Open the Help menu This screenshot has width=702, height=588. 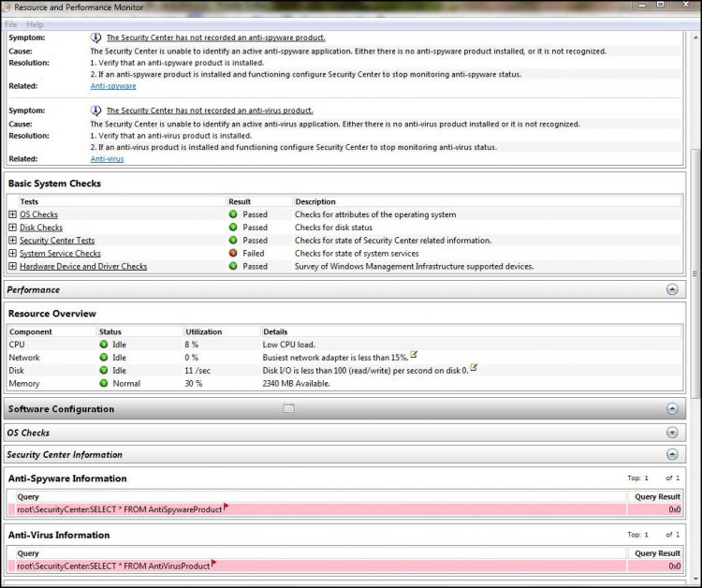pos(35,24)
